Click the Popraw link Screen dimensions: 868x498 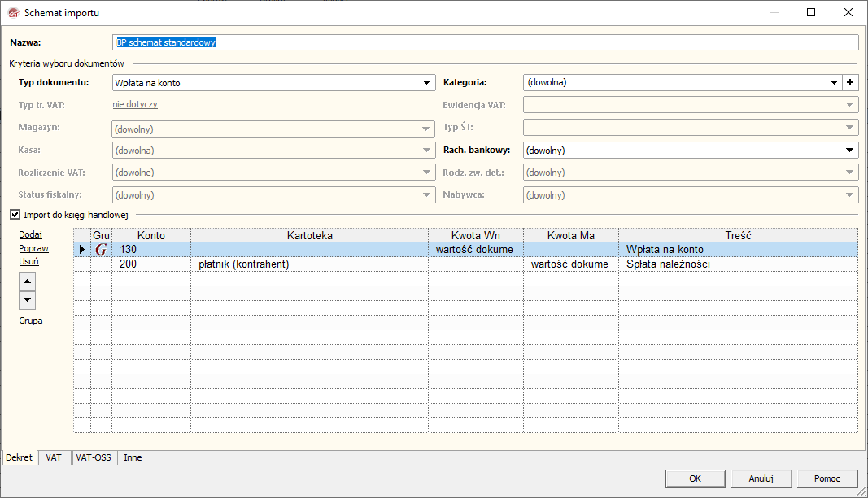[33, 248]
